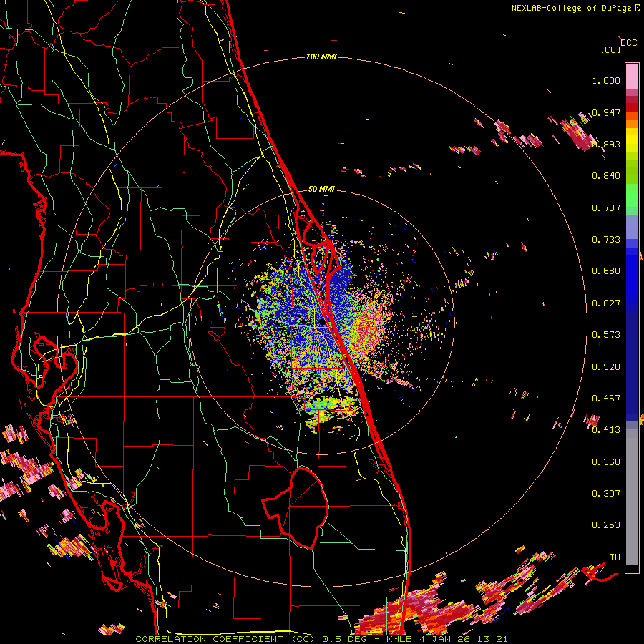Click the 0.627 scale value
The height and width of the screenshot is (644, 644).
[606, 303]
